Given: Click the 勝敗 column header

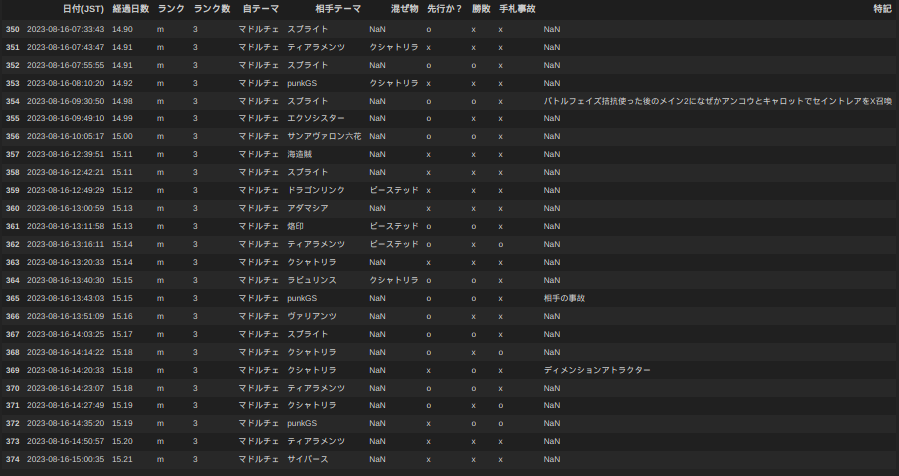Looking at the screenshot, I should [482, 9].
